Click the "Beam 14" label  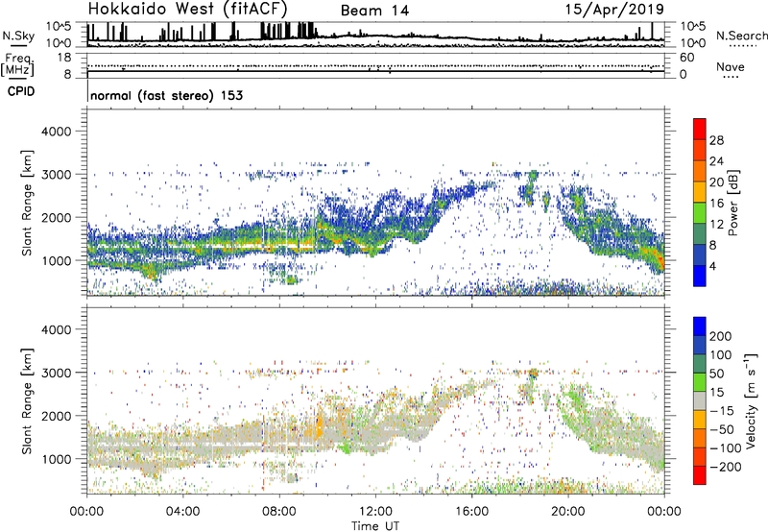point(374,11)
